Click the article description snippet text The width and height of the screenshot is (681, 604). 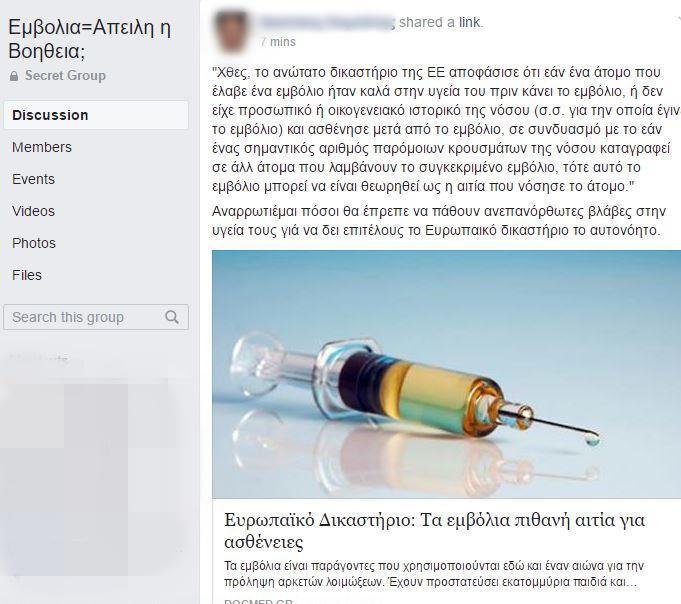click(x=433, y=574)
